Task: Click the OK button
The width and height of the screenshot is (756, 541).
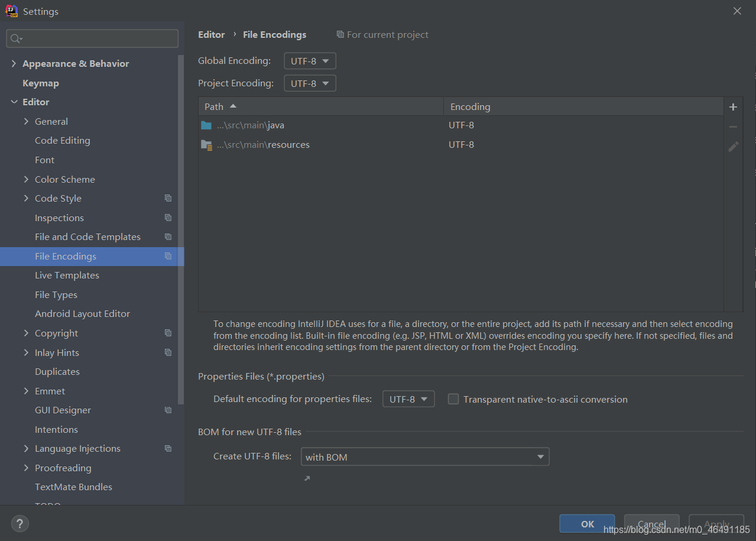Action: click(588, 524)
